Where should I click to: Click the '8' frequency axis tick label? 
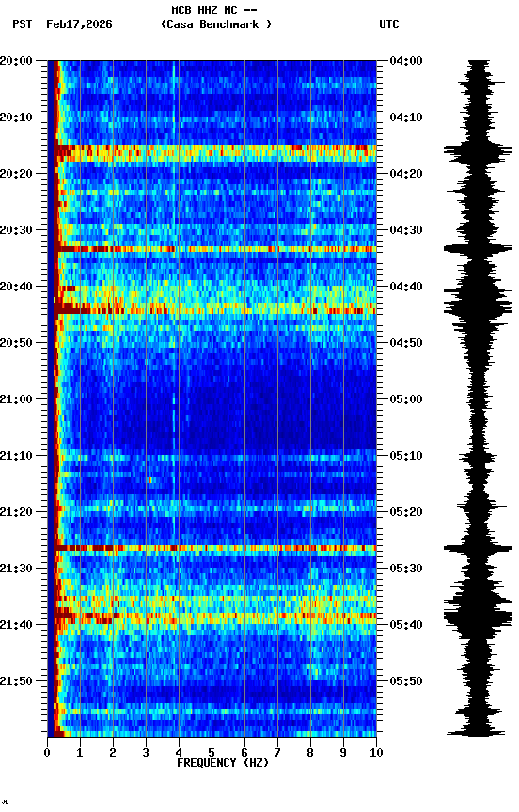coord(310,753)
